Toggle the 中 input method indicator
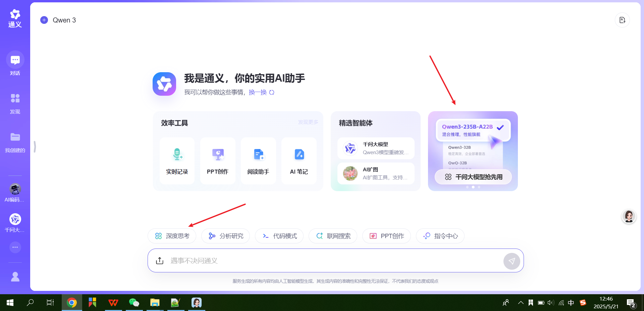The height and width of the screenshot is (311, 644). click(x=571, y=303)
